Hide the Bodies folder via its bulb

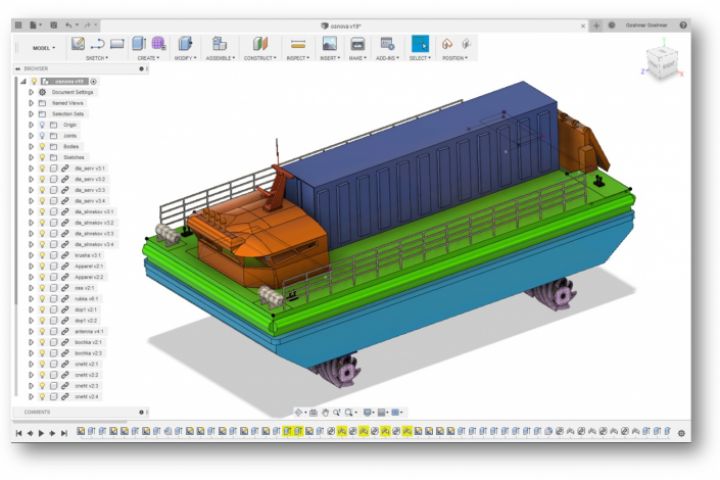(x=42, y=147)
